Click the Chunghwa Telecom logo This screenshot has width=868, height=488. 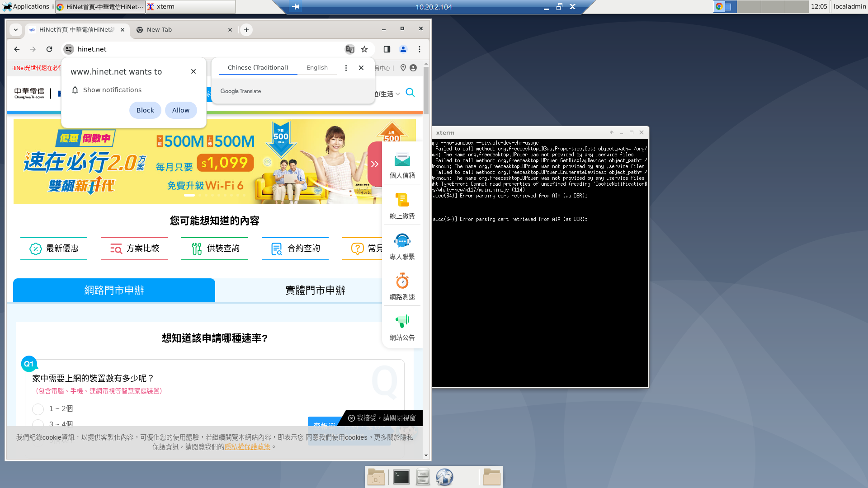click(x=29, y=93)
